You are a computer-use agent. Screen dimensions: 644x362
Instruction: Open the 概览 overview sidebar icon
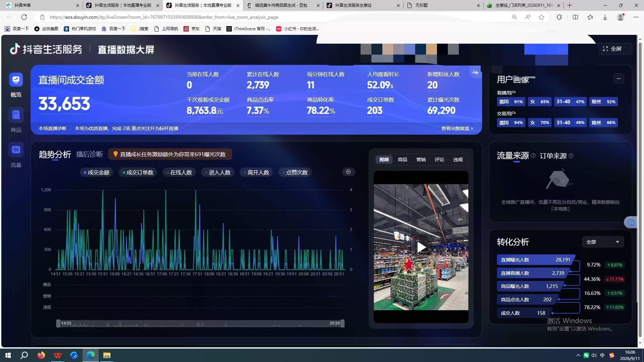(16, 80)
